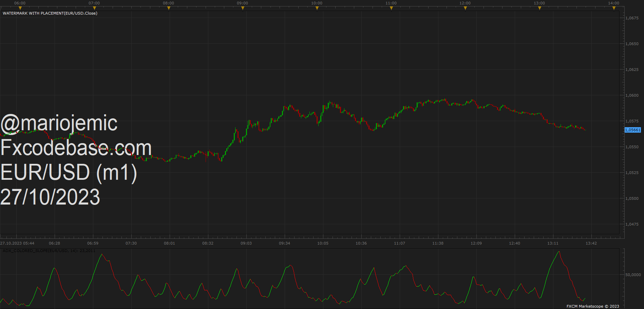This screenshot has width=644, height=309.
Task: Click the 10:05 time axis label
Action: 323,243
